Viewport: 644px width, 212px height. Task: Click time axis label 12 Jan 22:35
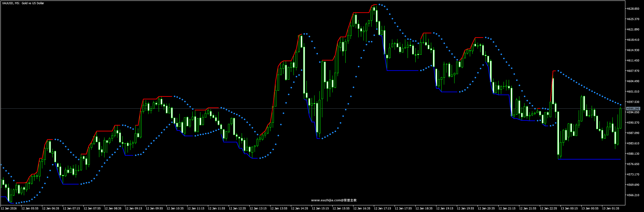pos(549,208)
